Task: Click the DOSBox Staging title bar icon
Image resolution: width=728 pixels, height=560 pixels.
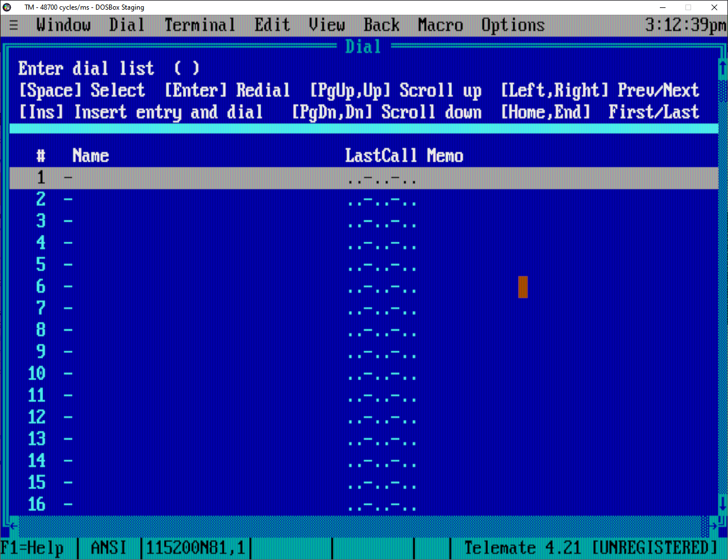Action: click(6, 7)
